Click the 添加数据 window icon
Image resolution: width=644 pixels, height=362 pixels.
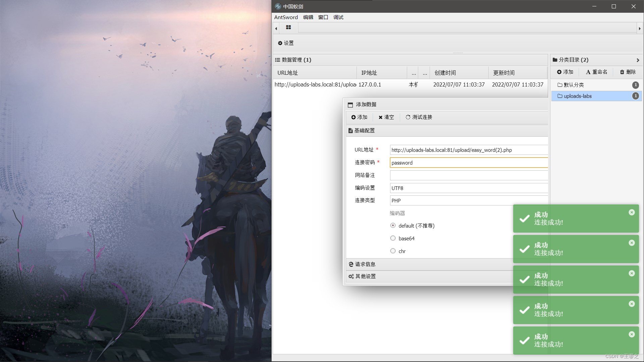350,105
